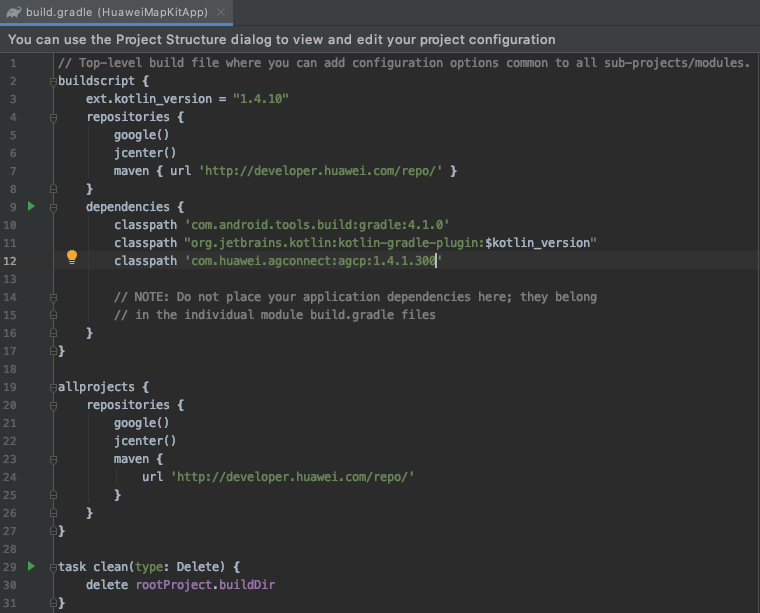
Task: Select the build.gradle (HuaweiMapKitApp) tab
Action: [116, 12]
